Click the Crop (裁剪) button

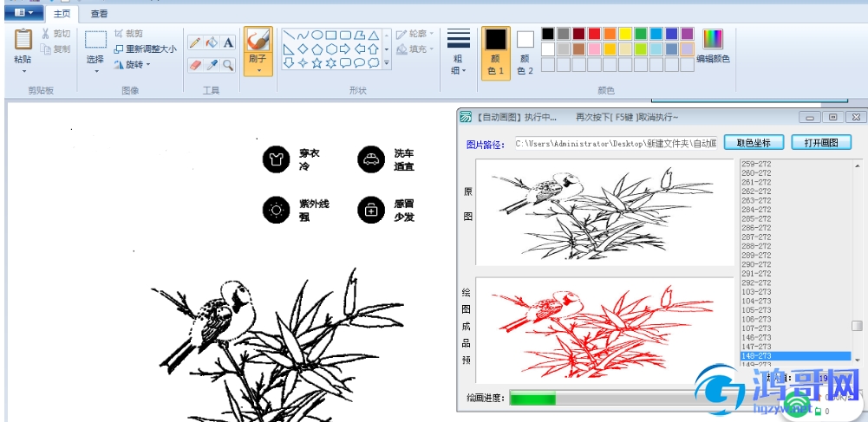click(x=128, y=34)
